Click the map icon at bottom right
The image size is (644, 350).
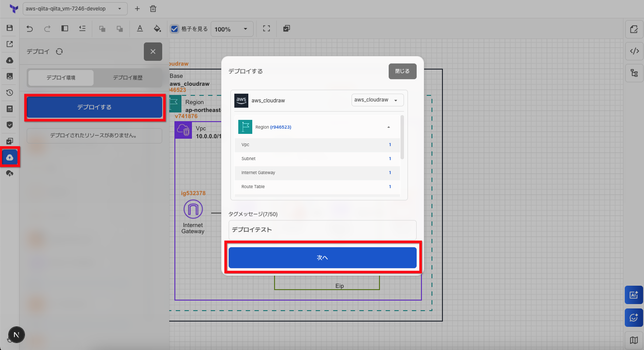point(634,340)
